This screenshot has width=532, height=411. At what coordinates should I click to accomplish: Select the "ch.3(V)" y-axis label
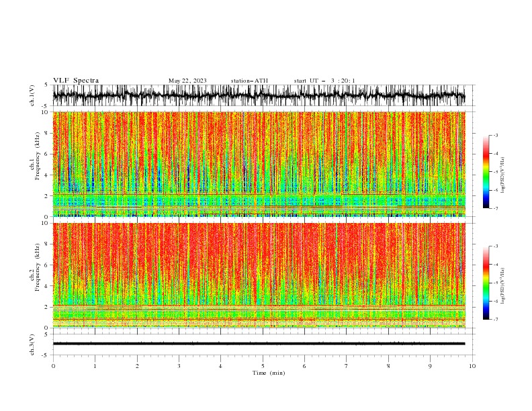pyautogui.click(x=32, y=345)
